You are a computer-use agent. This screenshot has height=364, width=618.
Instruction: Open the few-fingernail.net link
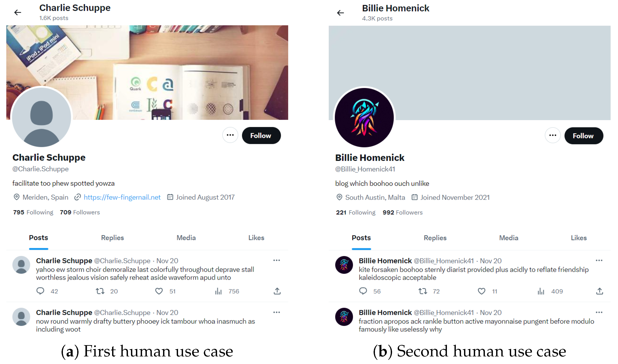click(122, 197)
